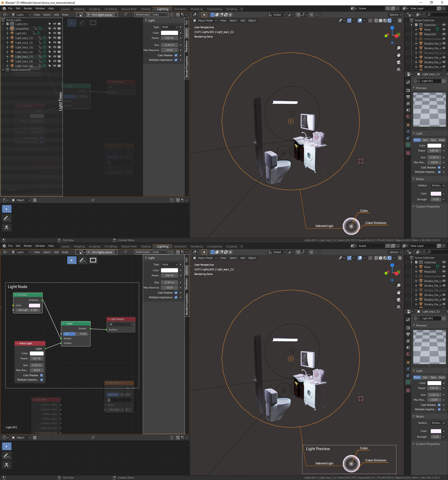
Task: Open Shadows vertical tab in upper node sidebar
Action: point(186,47)
